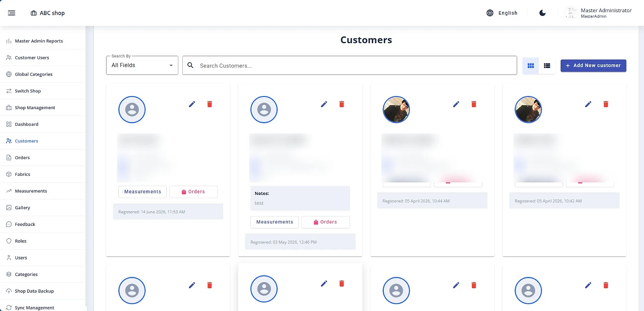The height and width of the screenshot is (311, 644).
Task: Open the Master Administrator profile menu
Action: pos(598,13)
